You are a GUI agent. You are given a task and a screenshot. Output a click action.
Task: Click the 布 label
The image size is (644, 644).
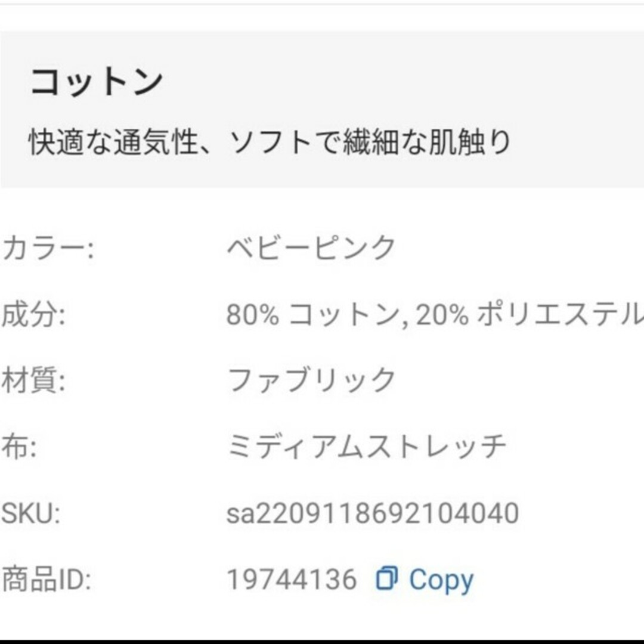[x=19, y=447]
